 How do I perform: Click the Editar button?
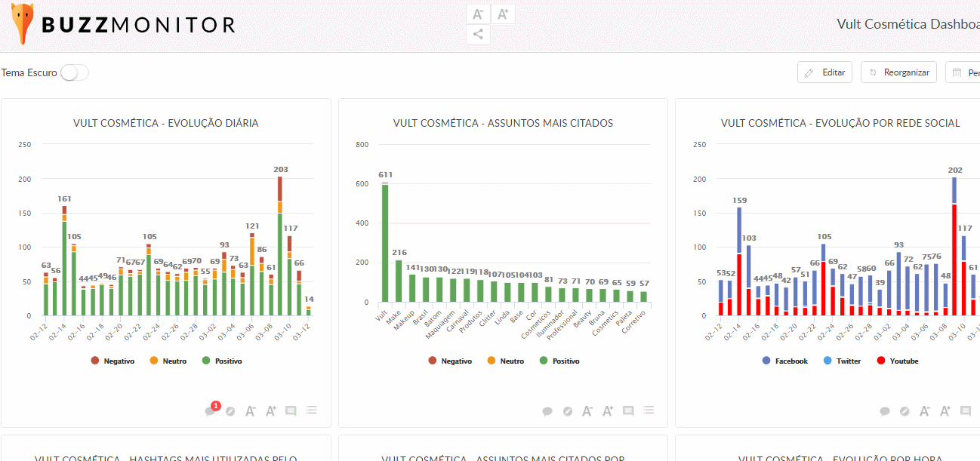click(x=824, y=72)
